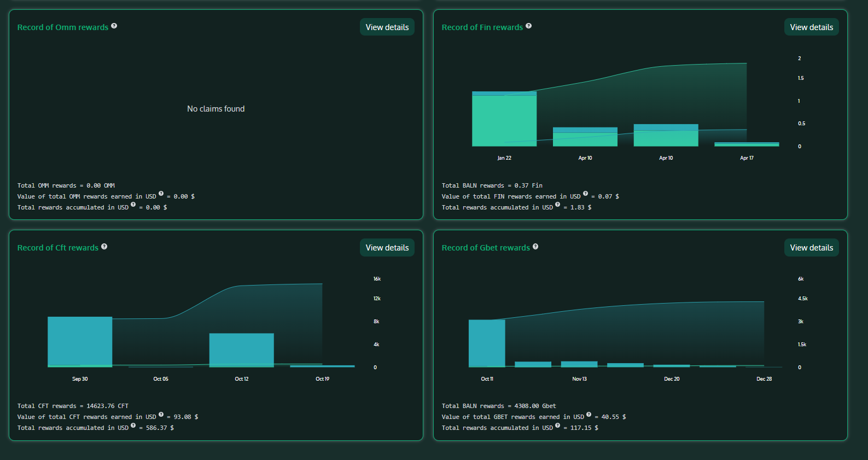The image size is (868, 460).
Task: Click help icon beside Record of Omm rewards
Action: pos(114,26)
